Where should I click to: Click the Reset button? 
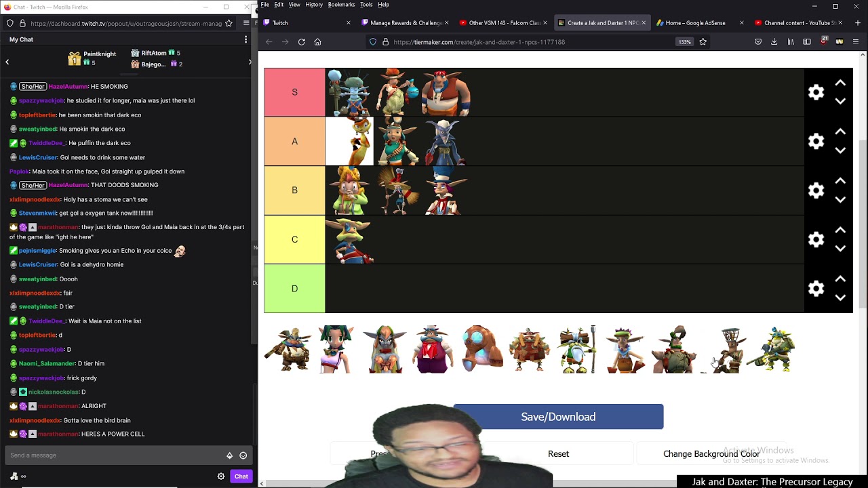tap(558, 454)
